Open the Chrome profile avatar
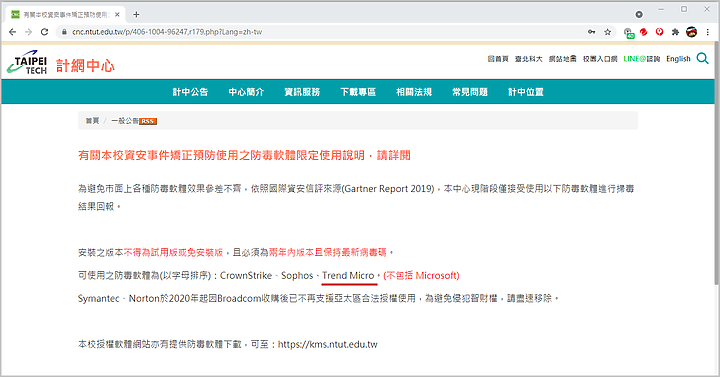The image size is (720, 377). tap(691, 32)
